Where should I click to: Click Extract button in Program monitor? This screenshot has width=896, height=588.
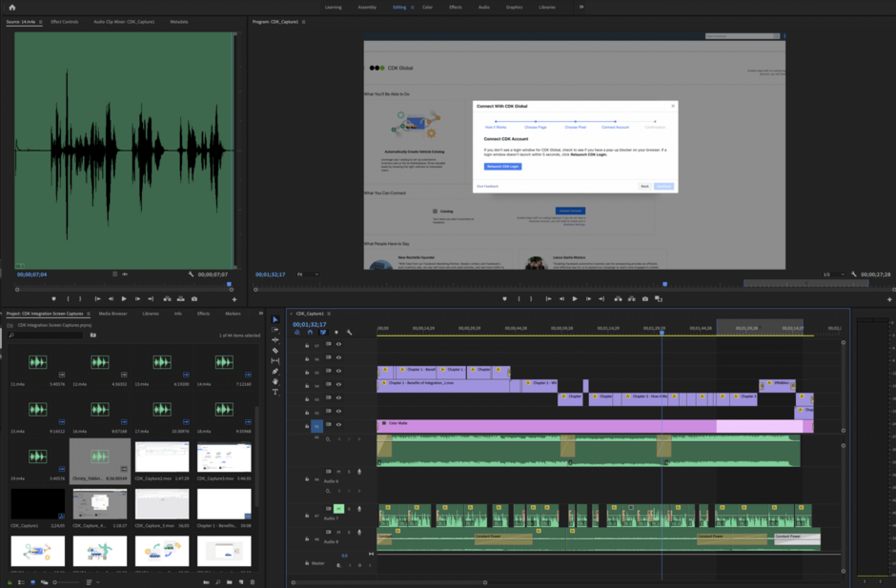631,299
